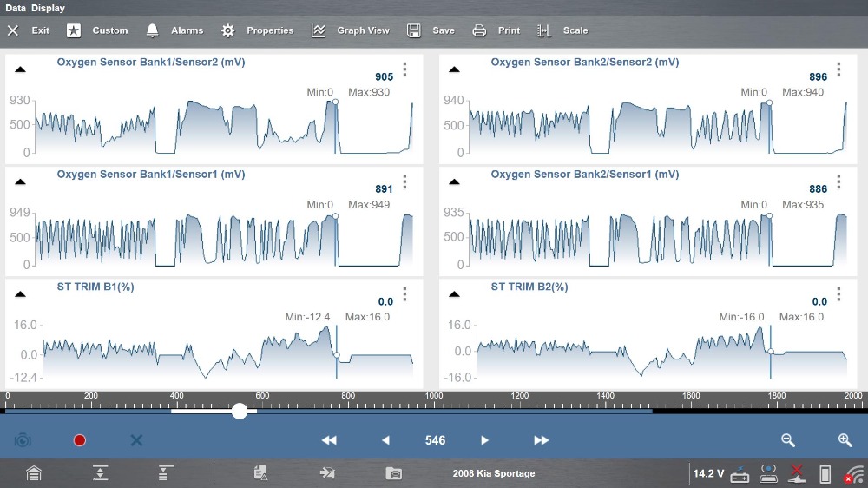The width and height of the screenshot is (868, 488).
Task: Take a snapshot with the camera icon
Action: point(23,440)
